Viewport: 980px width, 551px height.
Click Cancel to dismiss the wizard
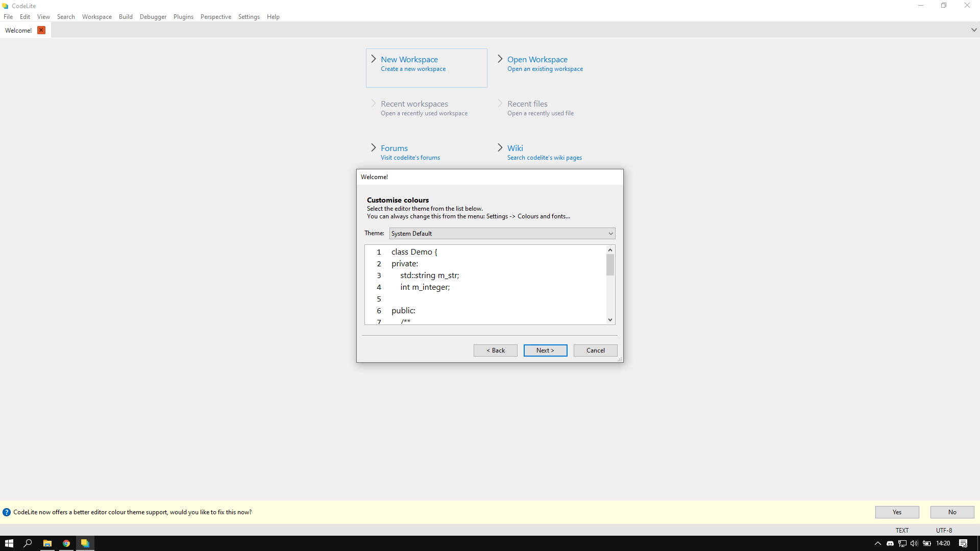pos(595,350)
